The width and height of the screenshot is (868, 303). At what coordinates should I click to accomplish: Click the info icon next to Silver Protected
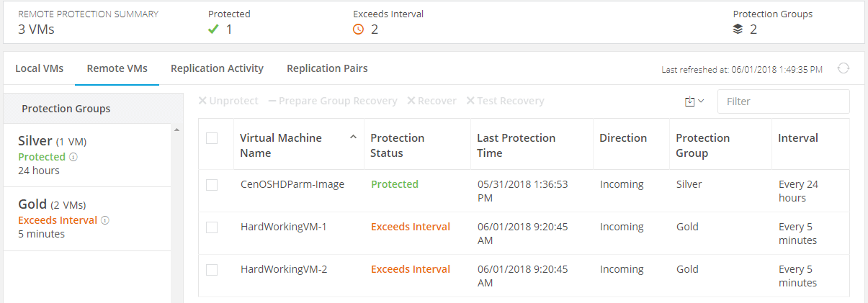tap(73, 157)
